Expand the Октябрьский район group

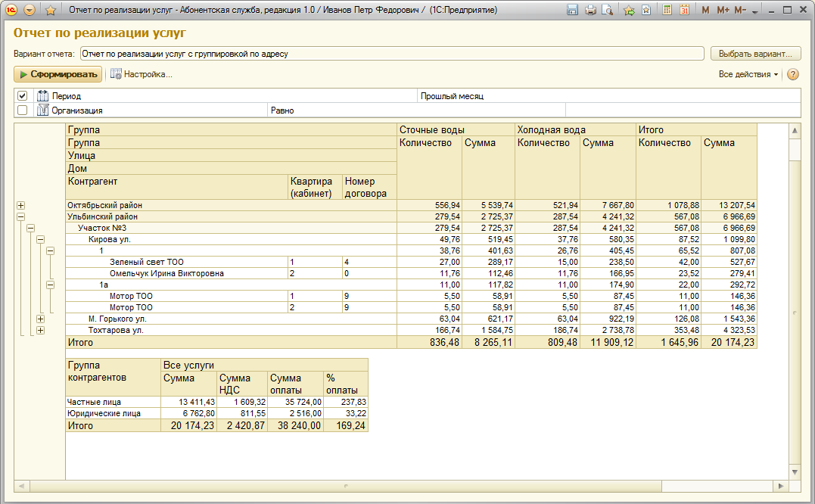point(20,205)
